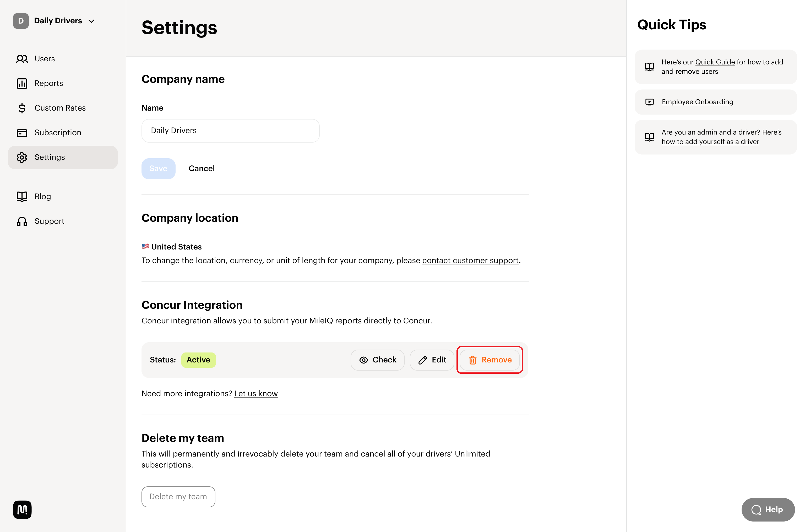Viewport: 805px width, 532px height.
Task: Click the Users people icon in sidebar
Action: tap(22, 59)
